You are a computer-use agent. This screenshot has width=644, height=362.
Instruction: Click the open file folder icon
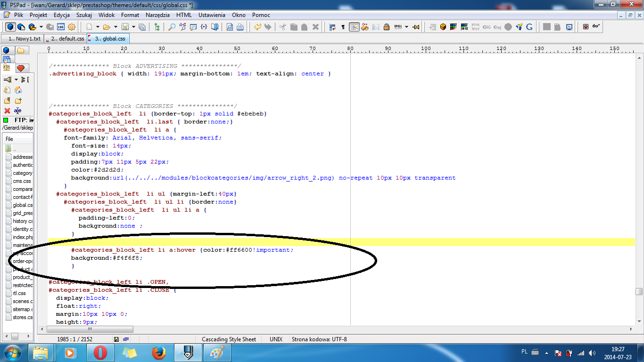[x=107, y=27]
